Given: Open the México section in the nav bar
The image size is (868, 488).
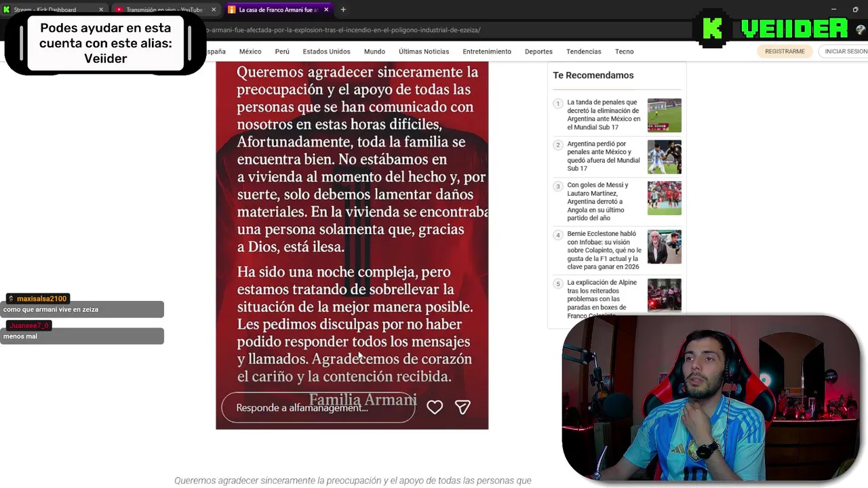Looking at the screenshot, I should pyautogui.click(x=250, y=52).
